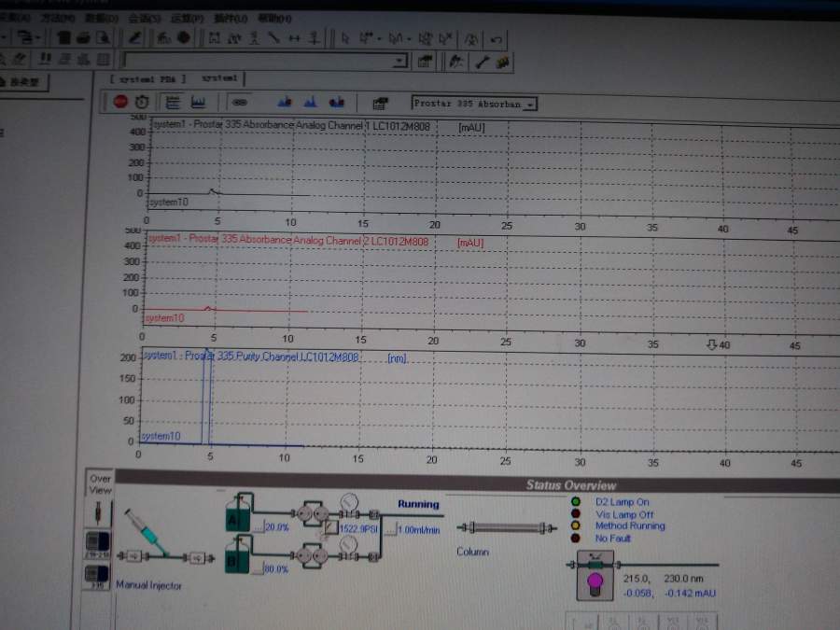The image size is (840, 630).
Task: Click the print preview icon
Action: click(103, 37)
